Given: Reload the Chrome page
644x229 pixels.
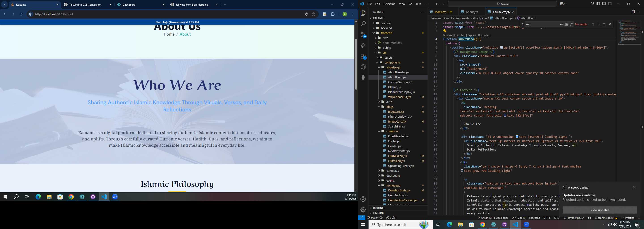Looking at the screenshot, I should click(21, 14).
